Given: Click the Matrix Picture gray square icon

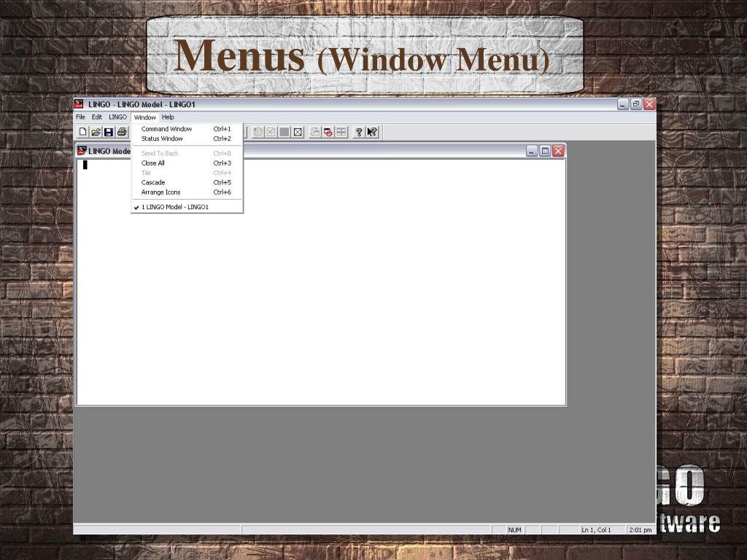Looking at the screenshot, I should (285, 132).
